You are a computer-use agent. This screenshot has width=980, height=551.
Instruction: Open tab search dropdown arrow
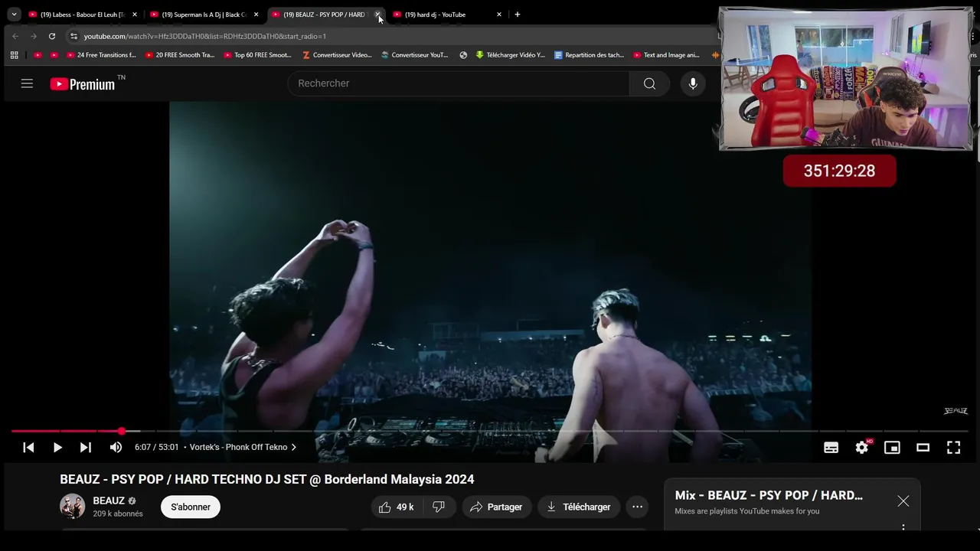14,15
